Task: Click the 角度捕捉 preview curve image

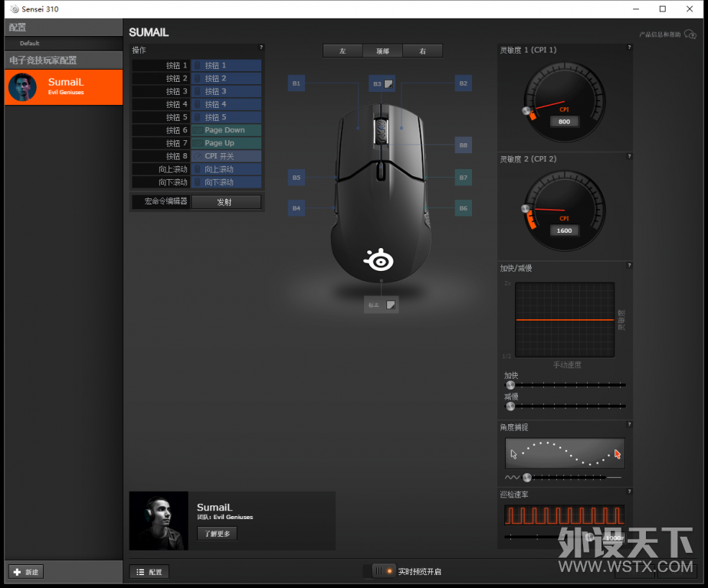Action: pyautogui.click(x=565, y=453)
